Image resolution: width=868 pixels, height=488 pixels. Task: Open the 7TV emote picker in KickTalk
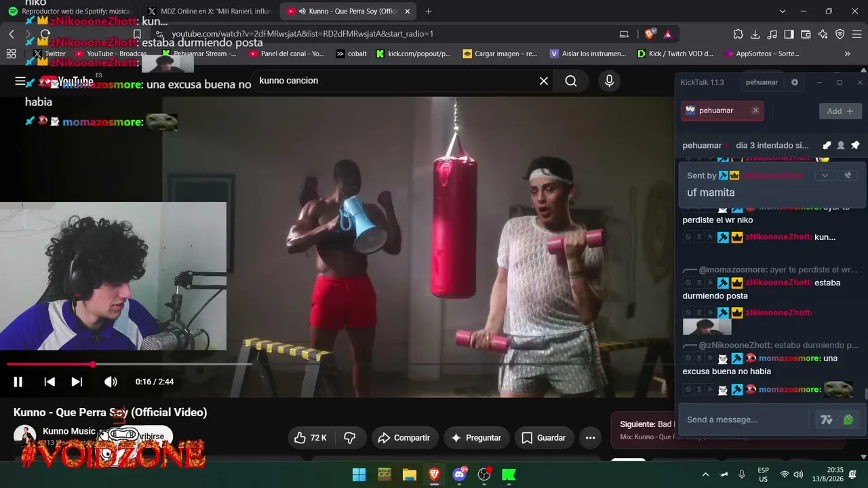coord(826,420)
